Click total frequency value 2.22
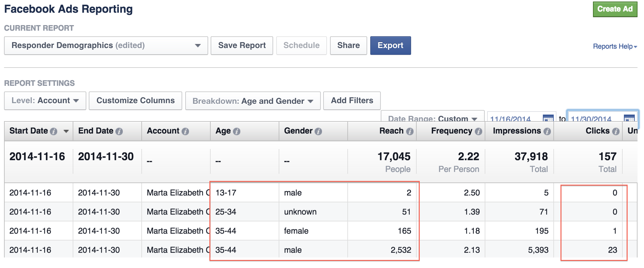 pos(468,157)
